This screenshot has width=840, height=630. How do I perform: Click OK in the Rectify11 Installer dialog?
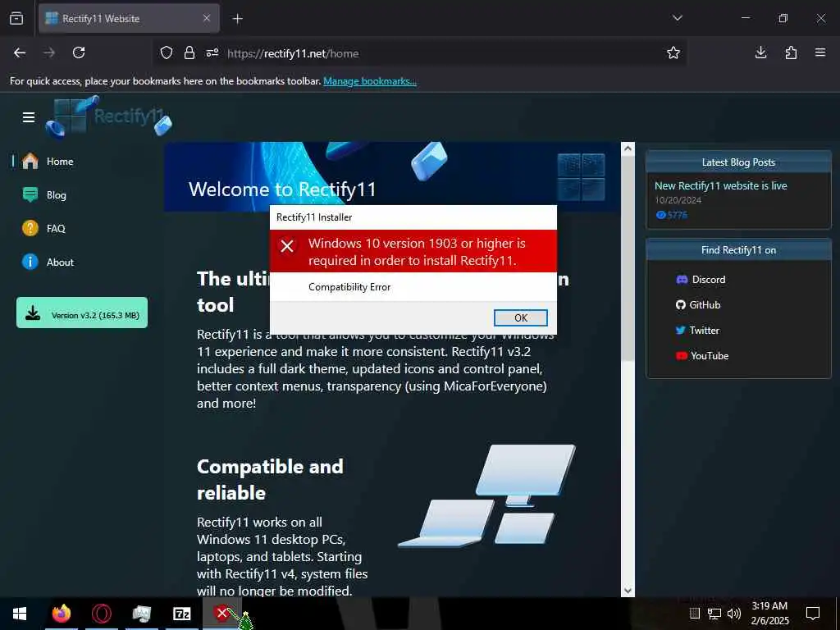click(x=520, y=317)
